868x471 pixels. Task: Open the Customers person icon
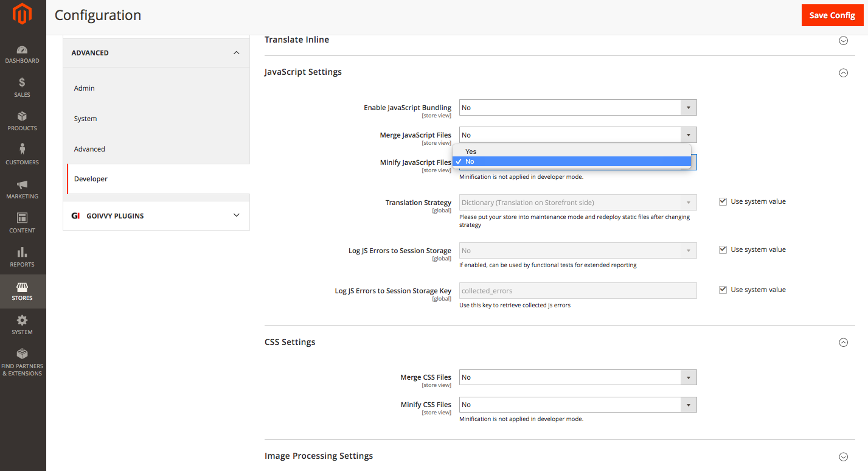click(x=23, y=150)
